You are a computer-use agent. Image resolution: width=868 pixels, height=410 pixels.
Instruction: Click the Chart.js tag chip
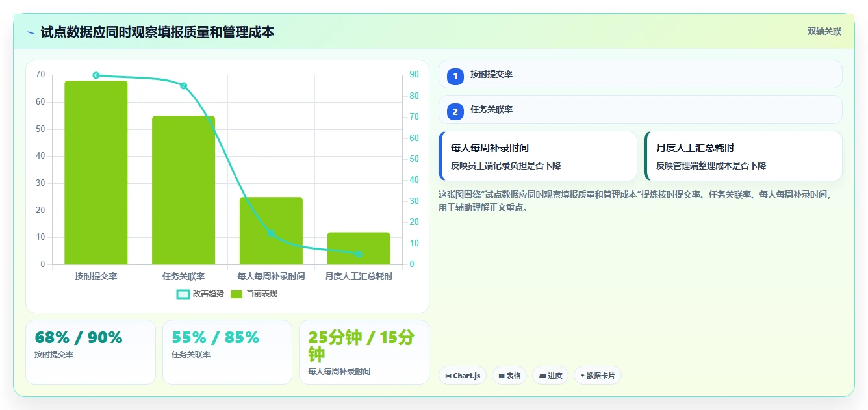click(x=463, y=376)
